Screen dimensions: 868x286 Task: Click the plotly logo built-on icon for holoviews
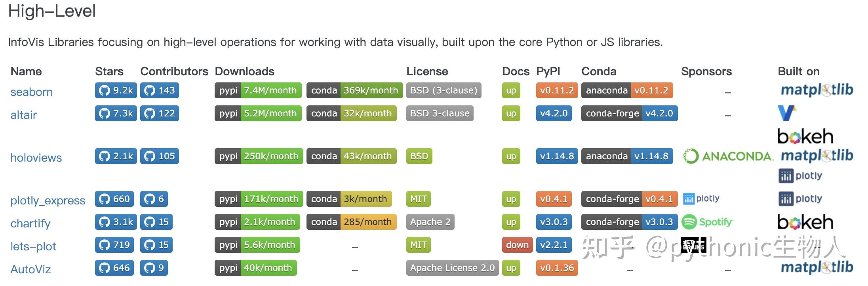point(800,175)
